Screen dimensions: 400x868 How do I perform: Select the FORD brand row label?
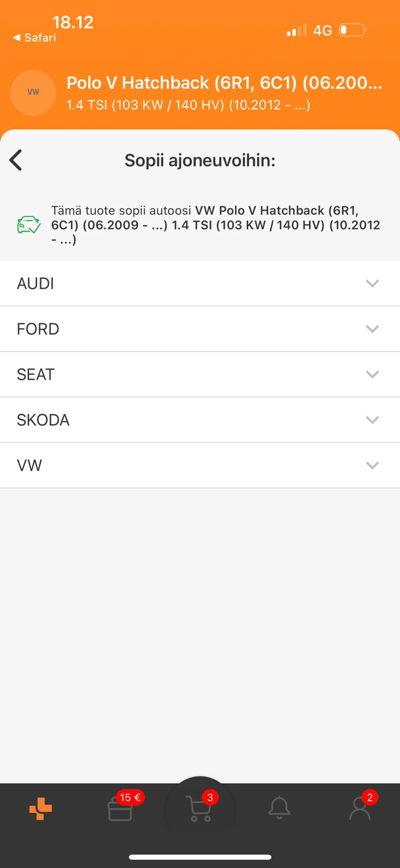[x=38, y=329]
